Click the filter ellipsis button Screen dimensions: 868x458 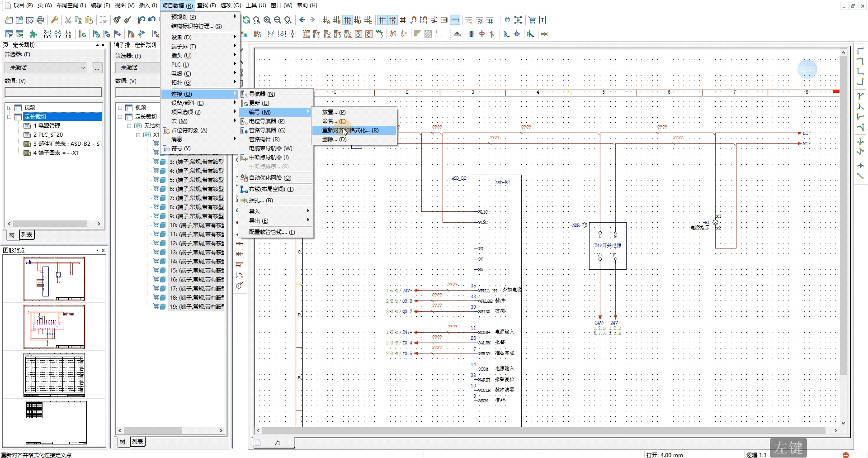coord(97,68)
